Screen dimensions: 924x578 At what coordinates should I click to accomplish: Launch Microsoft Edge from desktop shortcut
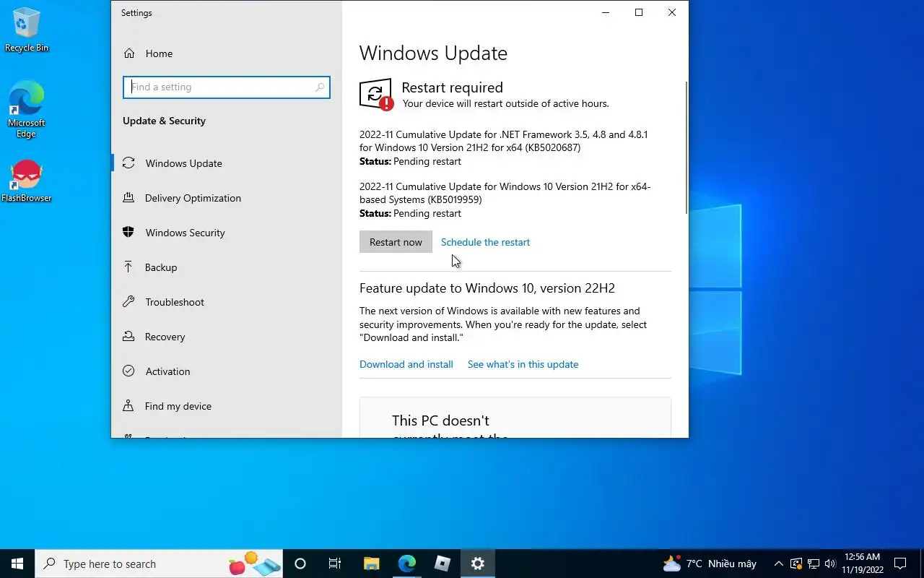pos(27,109)
